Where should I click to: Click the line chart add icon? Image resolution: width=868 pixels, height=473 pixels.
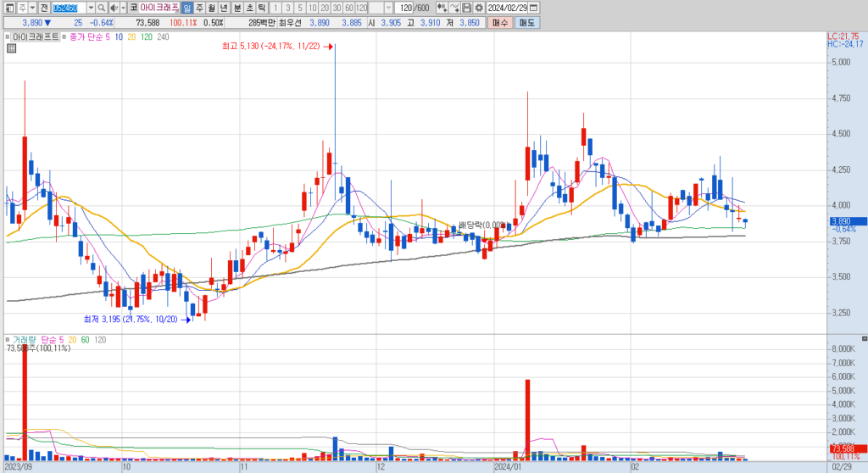[x=454, y=8]
